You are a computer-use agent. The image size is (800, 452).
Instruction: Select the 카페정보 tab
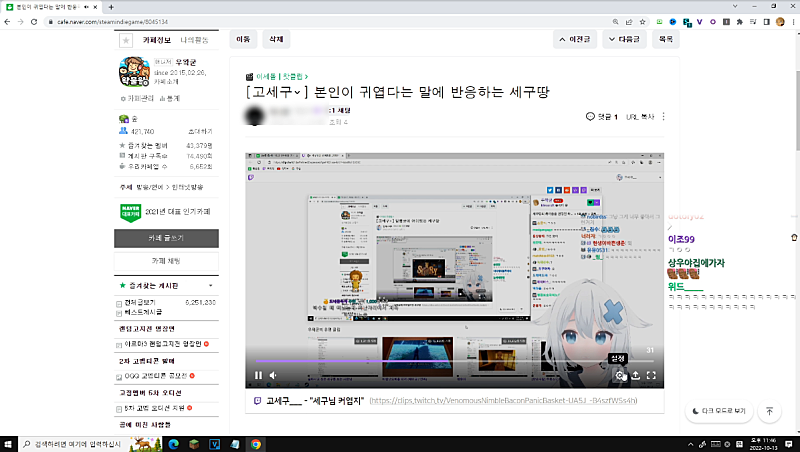[x=157, y=41]
